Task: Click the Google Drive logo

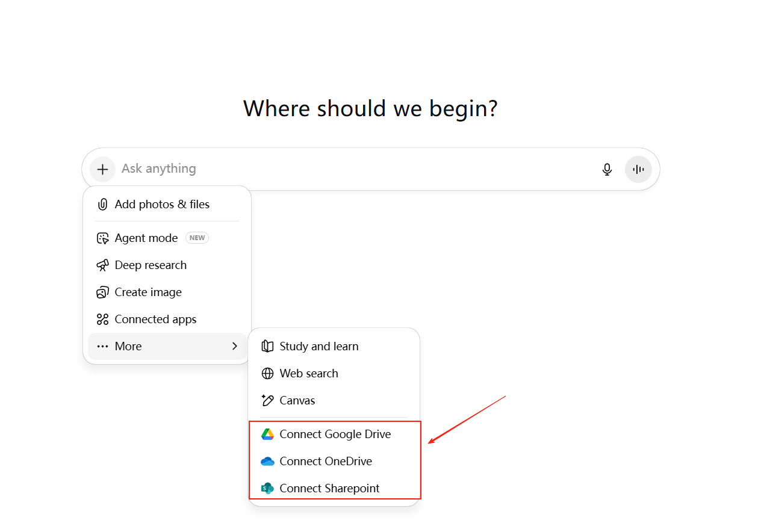Action: point(267,435)
